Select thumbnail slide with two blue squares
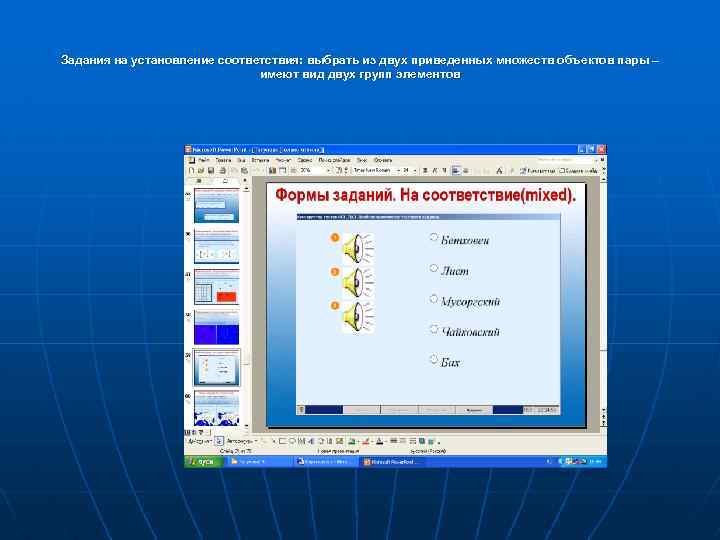 coord(216,327)
